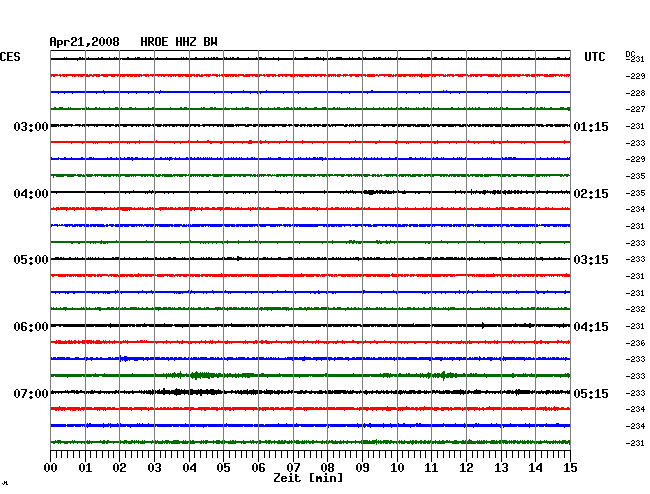Click the DC offset value -228

click(x=635, y=93)
